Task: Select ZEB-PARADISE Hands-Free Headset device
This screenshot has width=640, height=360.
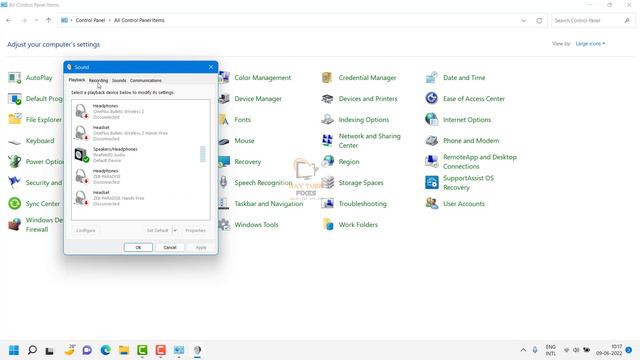Action: point(136,198)
